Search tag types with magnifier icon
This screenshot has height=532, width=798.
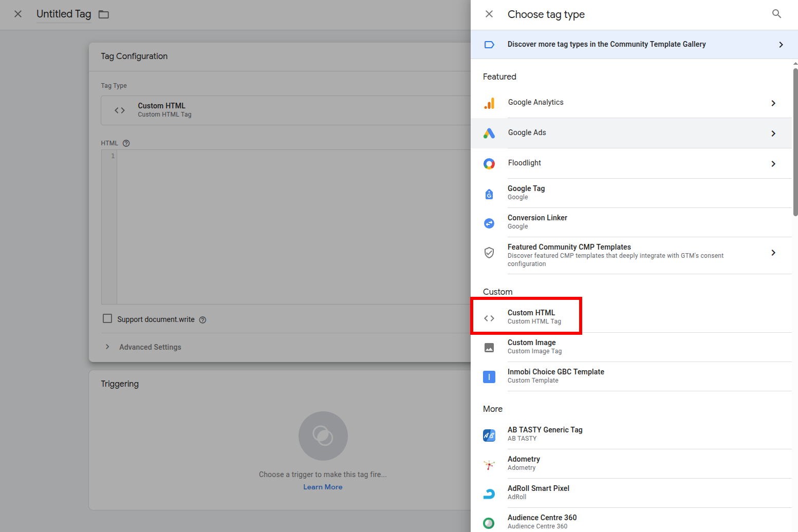(776, 14)
